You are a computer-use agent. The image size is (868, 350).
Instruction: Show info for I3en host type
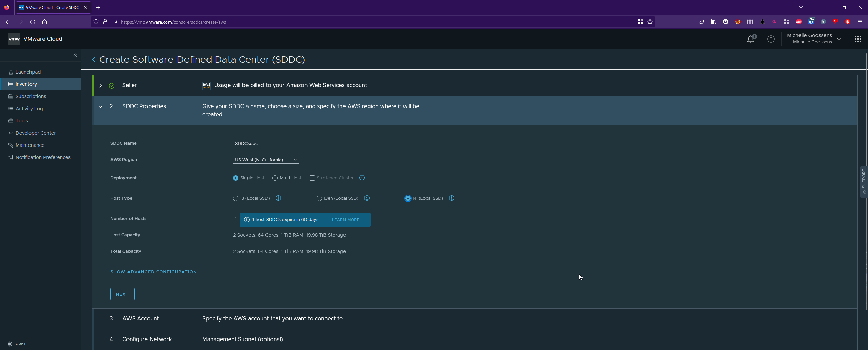coord(367,198)
